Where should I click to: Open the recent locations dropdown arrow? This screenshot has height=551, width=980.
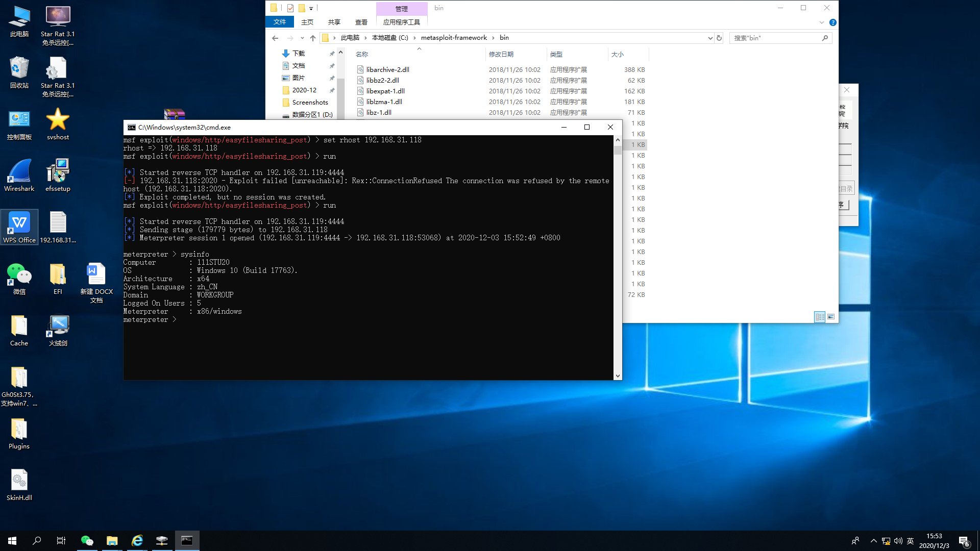pos(302,38)
